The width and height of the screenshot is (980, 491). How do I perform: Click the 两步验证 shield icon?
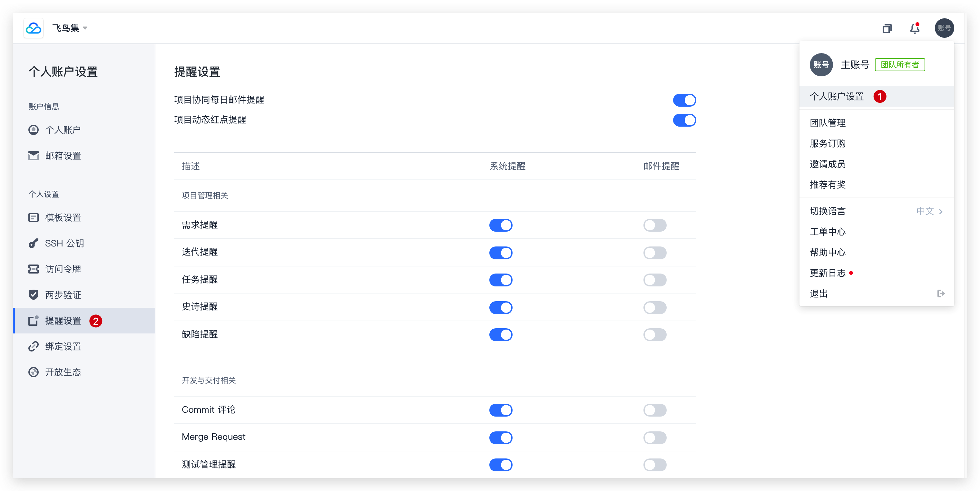34,295
